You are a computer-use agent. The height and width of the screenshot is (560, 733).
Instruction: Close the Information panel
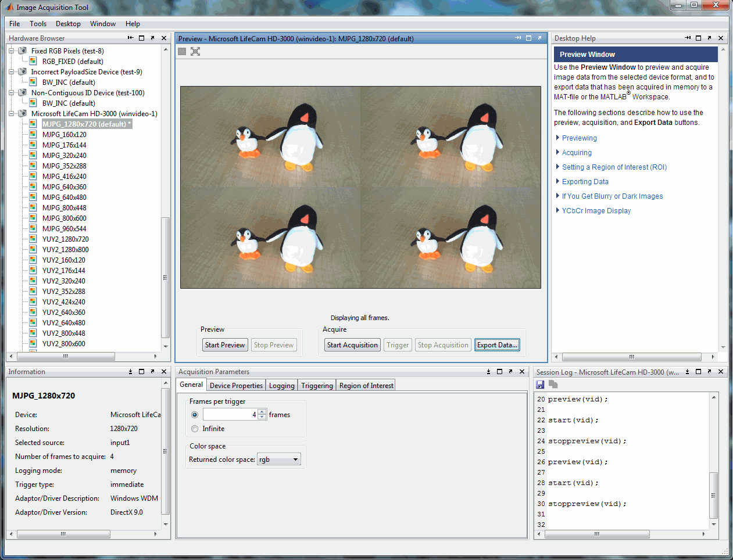(x=163, y=371)
